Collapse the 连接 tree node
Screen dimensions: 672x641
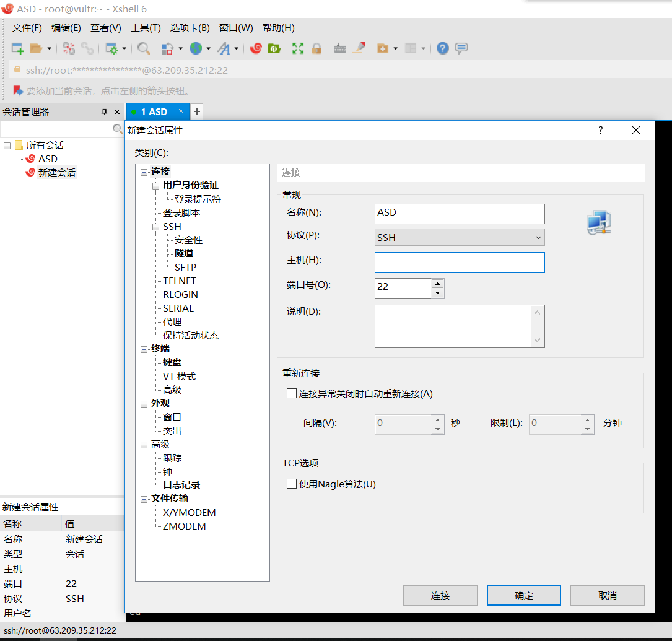tap(144, 172)
